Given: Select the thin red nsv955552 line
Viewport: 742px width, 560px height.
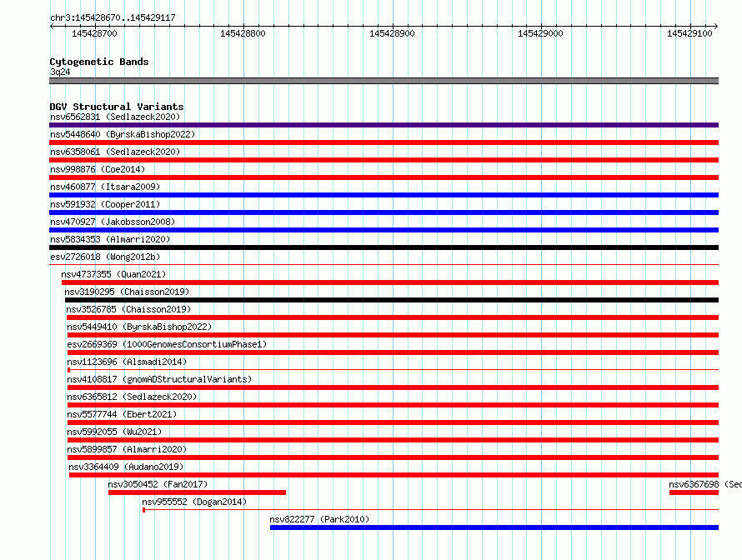Looking at the screenshot, I should [431, 509].
